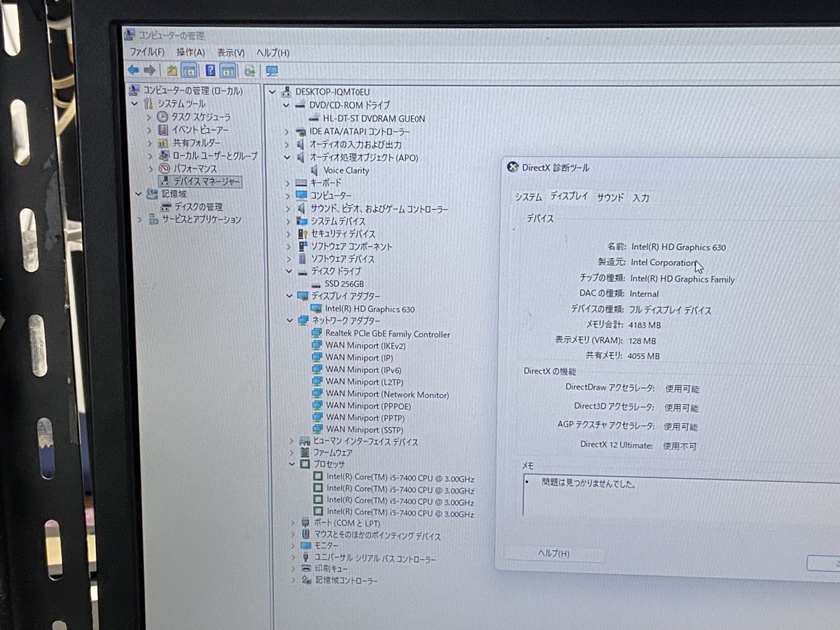Open the 表示(V) menu

pos(230,52)
